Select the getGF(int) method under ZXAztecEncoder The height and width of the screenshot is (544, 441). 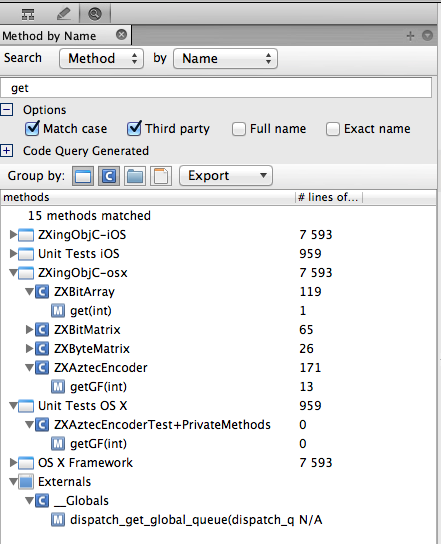[98, 386]
